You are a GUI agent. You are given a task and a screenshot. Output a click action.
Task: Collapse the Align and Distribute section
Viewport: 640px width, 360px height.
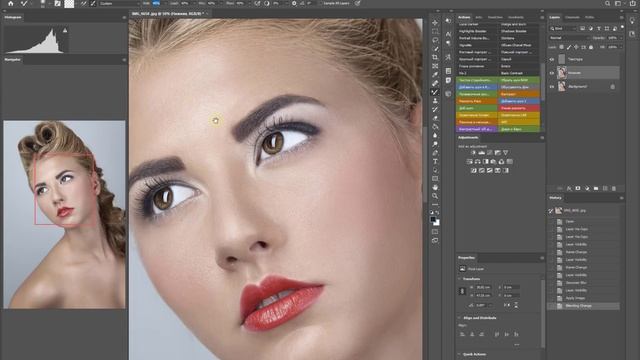459,318
